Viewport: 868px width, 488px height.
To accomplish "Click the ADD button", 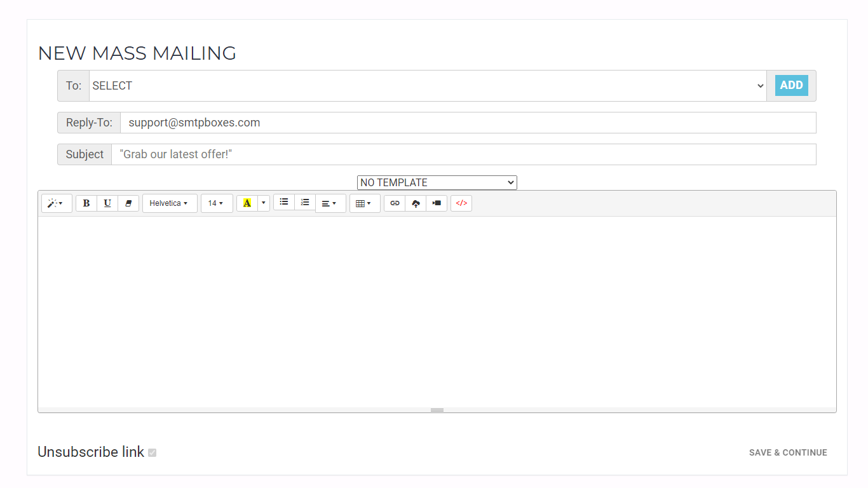I will pos(791,85).
